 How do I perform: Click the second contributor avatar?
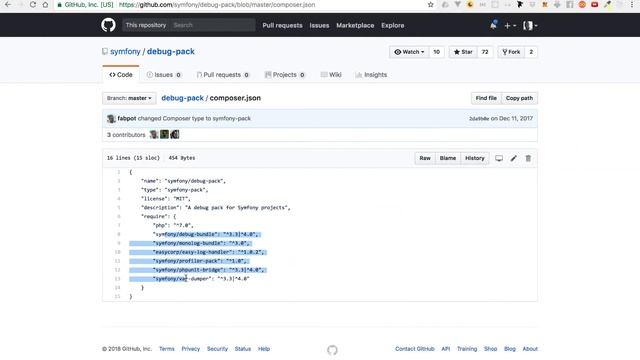point(164,134)
